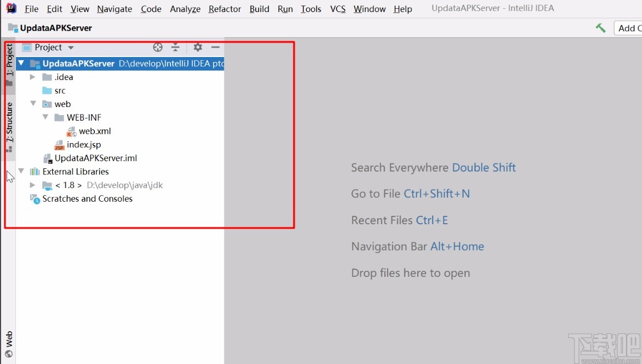Click the index.jsp JSP file icon
Screen dimensions: 642x364
click(x=59, y=145)
